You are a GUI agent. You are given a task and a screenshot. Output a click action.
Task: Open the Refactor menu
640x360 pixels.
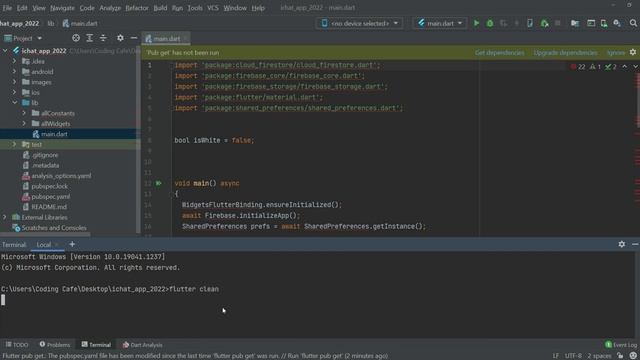pyautogui.click(x=137, y=8)
